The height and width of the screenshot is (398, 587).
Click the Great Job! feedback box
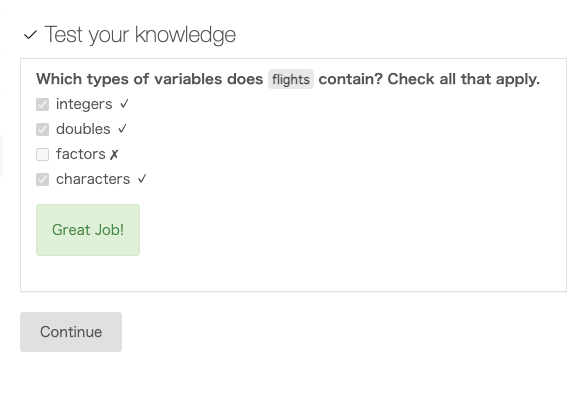pyautogui.click(x=88, y=230)
